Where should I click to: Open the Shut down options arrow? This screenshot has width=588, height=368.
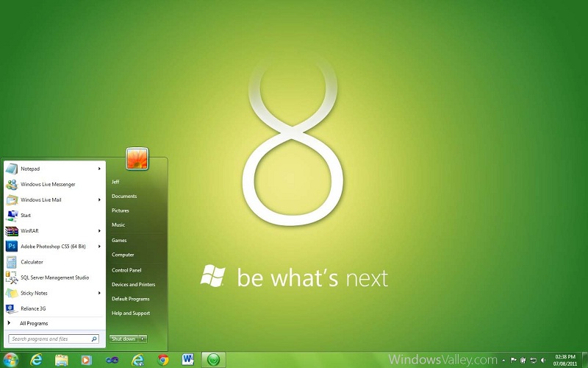[x=143, y=339]
